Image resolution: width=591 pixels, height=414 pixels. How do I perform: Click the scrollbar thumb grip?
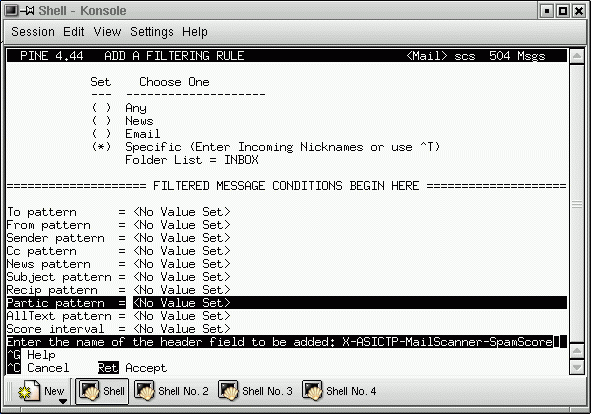tap(577, 204)
